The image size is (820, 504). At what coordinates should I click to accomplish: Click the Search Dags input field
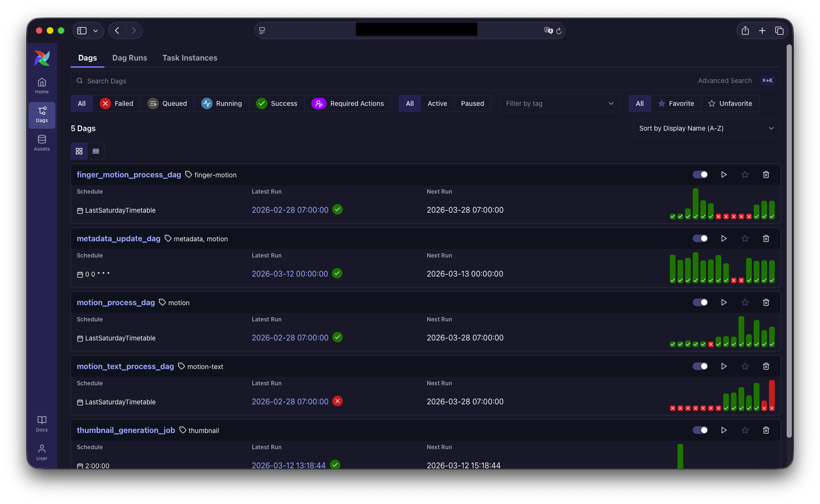click(x=381, y=81)
